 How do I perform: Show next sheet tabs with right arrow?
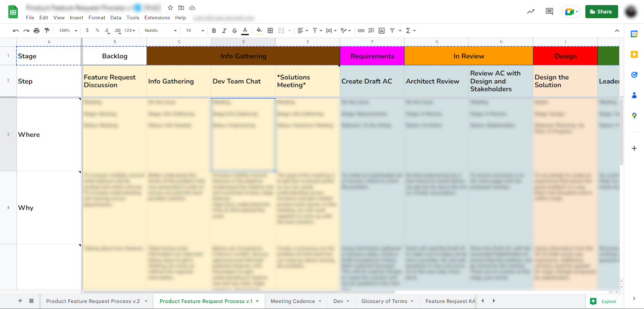pos(494,301)
